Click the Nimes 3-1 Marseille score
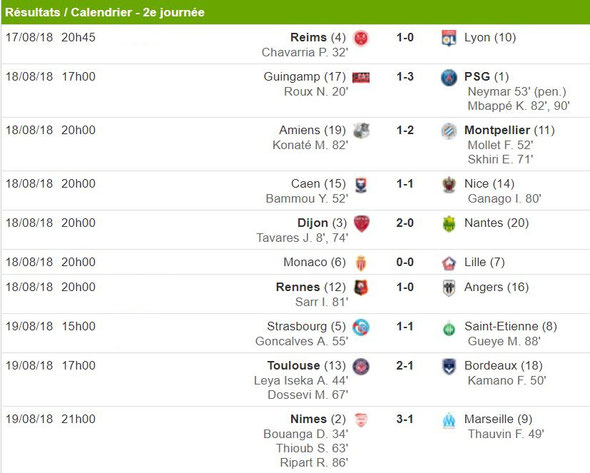Screen dimensions: 590x473 pyautogui.click(x=405, y=419)
